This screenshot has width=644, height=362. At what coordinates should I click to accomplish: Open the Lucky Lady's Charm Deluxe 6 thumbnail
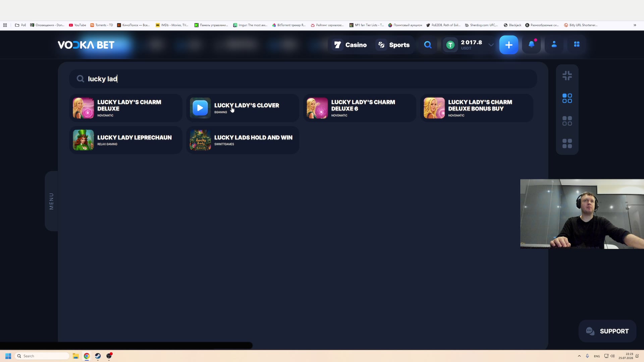point(317,108)
